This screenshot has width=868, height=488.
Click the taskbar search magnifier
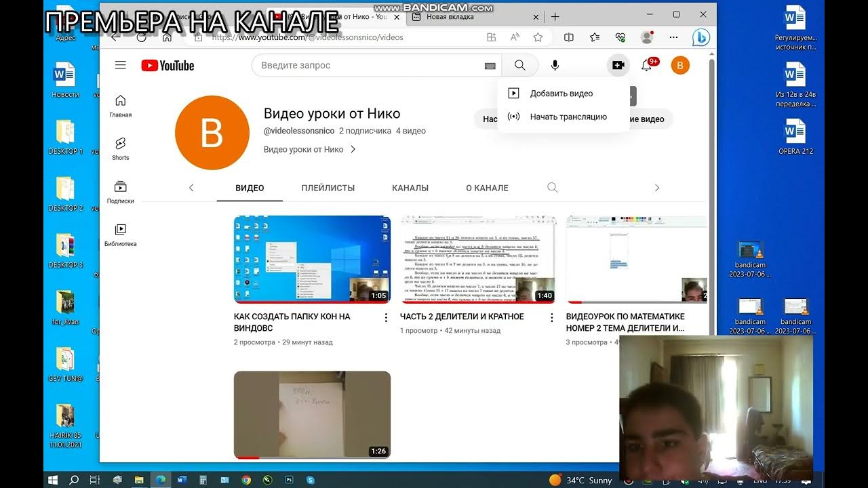tap(74, 480)
